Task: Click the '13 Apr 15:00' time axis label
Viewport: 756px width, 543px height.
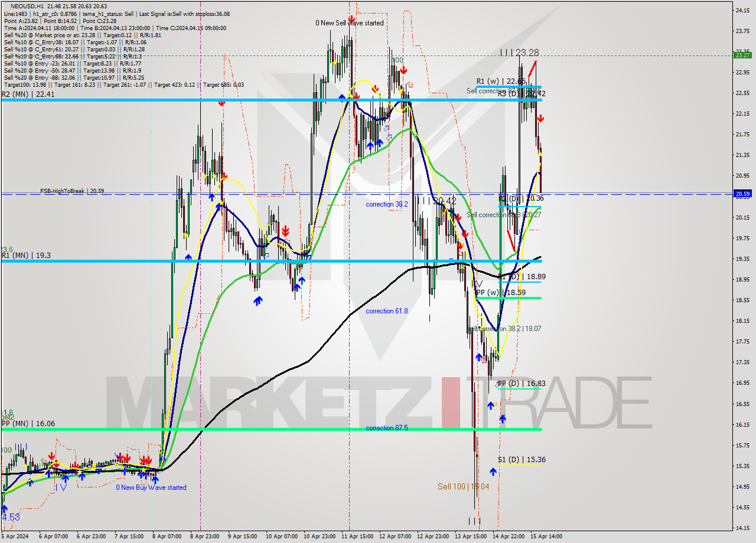Action: (471, 537)
